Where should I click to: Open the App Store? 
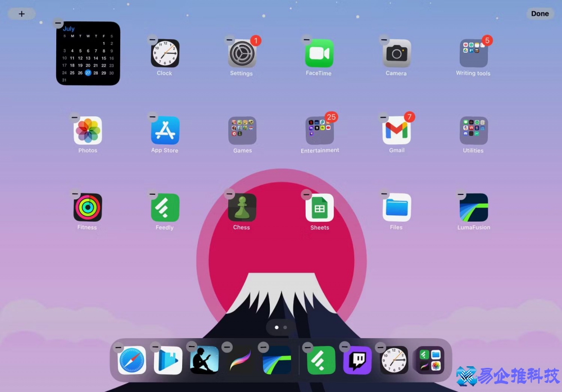point(164,130)
